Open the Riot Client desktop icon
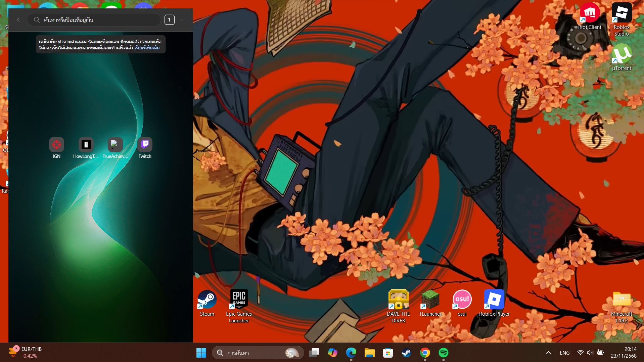The width and height of the screenshot is (644, 362). (x=589, y=13)
